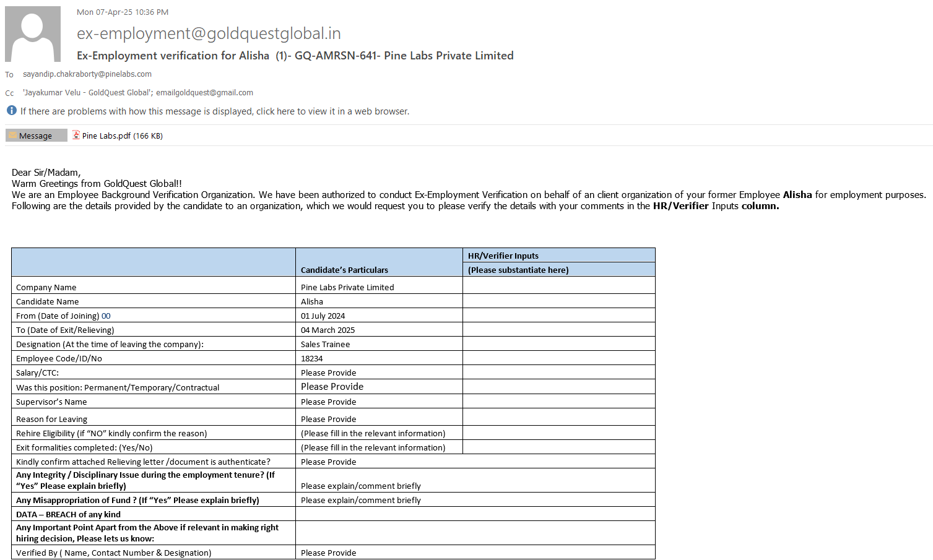This screenshot has width=933, height=560.
Task: Click the blue information icon in the info bar
Action: [12, 111]
